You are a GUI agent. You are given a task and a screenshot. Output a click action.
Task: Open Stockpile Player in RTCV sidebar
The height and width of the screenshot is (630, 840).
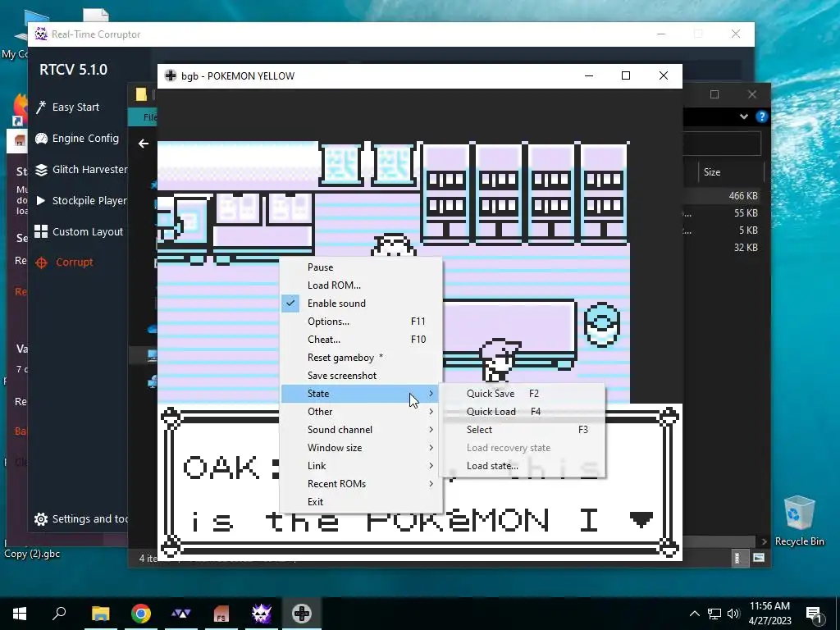tap(81, 201)
